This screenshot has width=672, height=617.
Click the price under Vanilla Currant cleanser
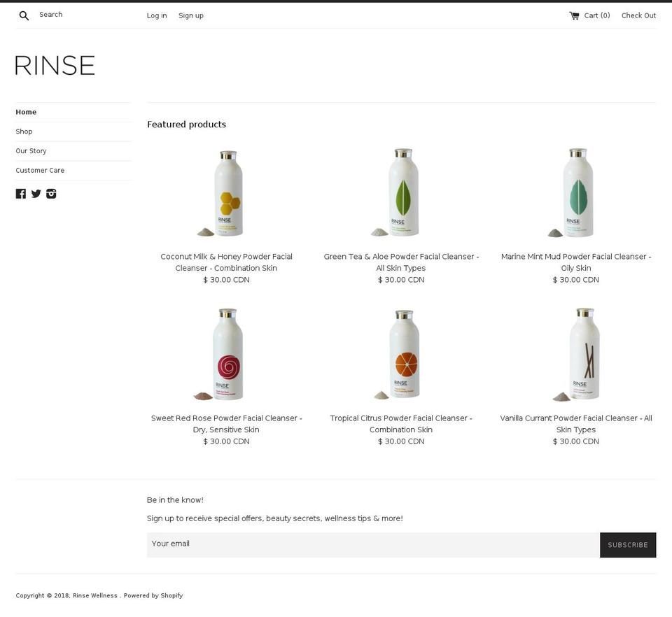[x=575, y=441]
